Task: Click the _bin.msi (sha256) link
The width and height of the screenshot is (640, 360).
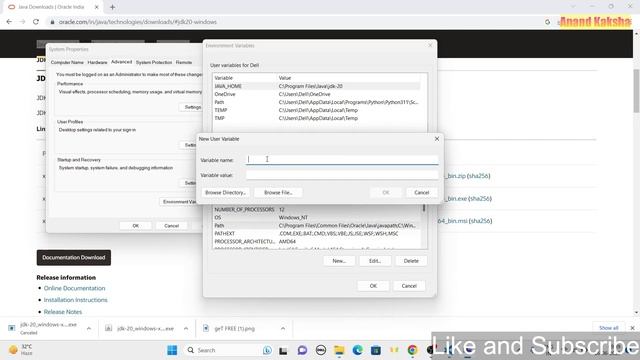Action: pos(465,221)
